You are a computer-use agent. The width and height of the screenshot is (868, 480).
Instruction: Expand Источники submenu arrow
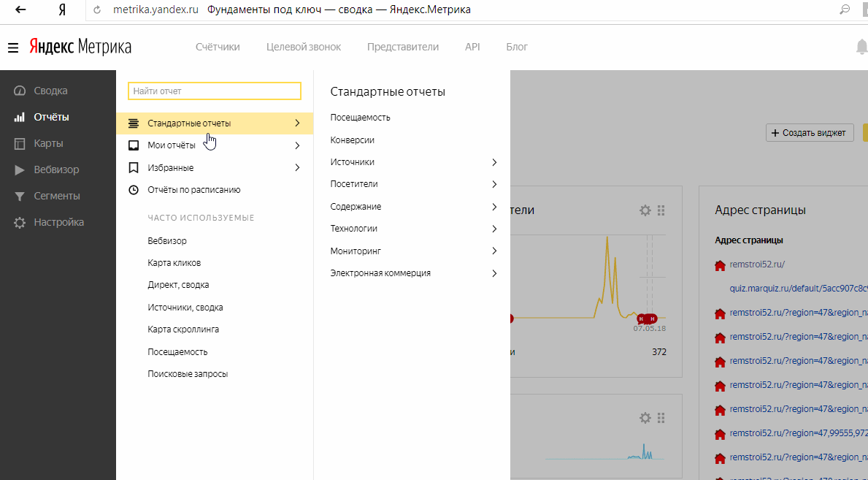point(494,162)
